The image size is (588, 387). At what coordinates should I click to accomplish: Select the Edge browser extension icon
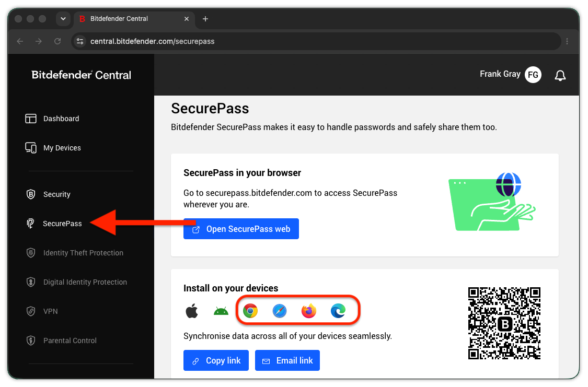tap(338, 311)
